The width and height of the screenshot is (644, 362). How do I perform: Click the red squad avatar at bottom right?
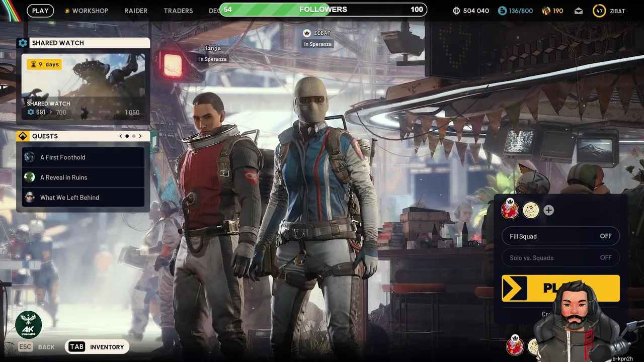pyautogui.click(x=515, y=346)
